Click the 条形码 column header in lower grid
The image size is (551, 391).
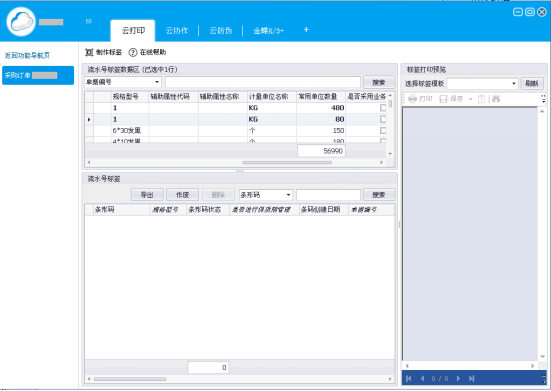tap(121, 210)
